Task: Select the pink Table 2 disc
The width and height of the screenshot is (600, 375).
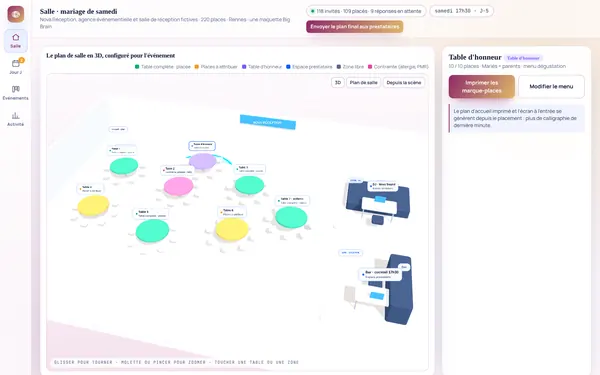Action: pos(179,186)
